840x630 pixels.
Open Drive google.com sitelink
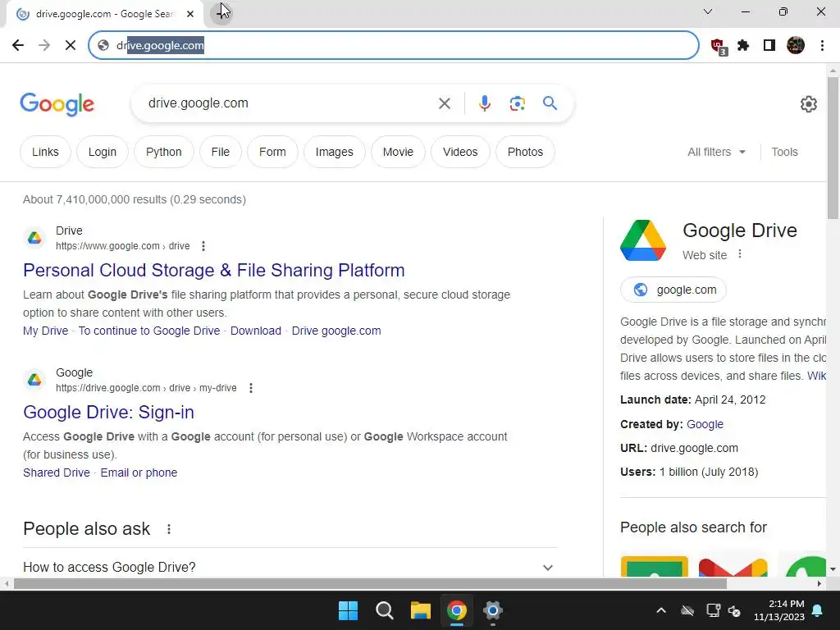pyautogui.click(x=336, y=331)
